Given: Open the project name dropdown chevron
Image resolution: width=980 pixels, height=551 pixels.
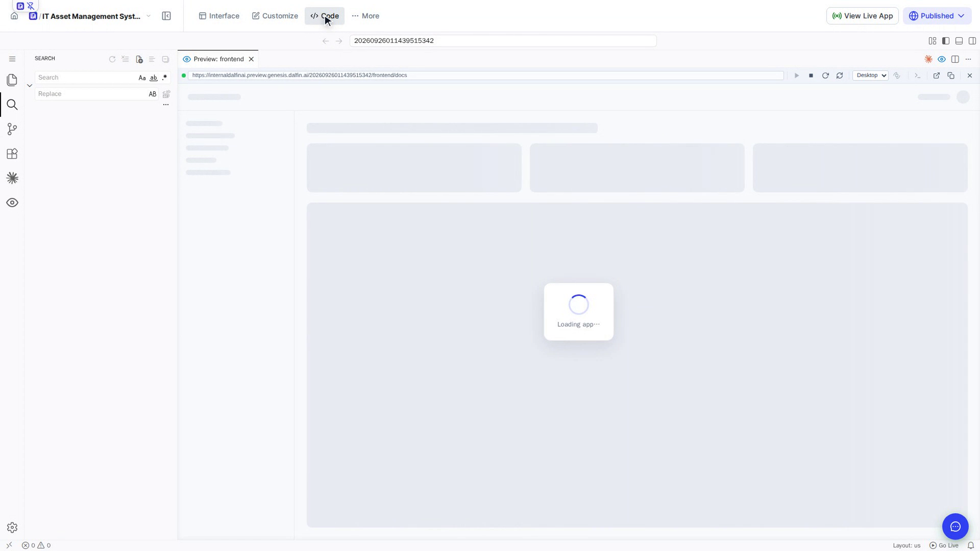Looking at the screenshot, I should [x=149, y=16].
